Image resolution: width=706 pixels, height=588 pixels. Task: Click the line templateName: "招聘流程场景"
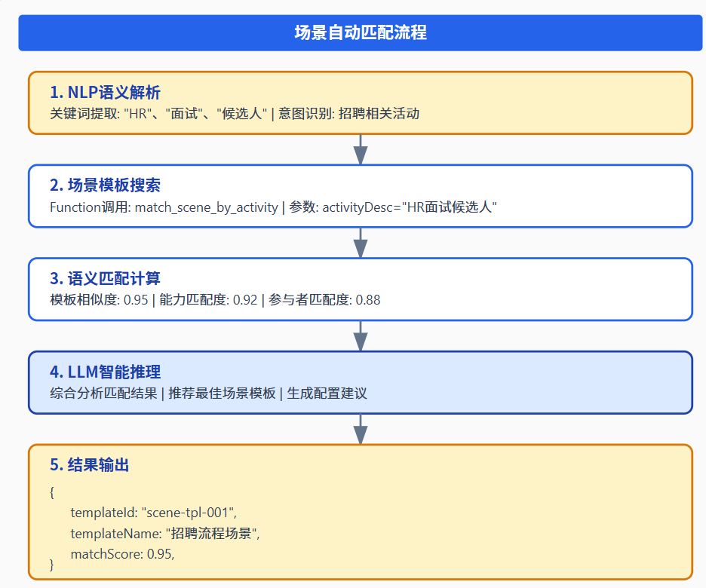coord(165,534)
